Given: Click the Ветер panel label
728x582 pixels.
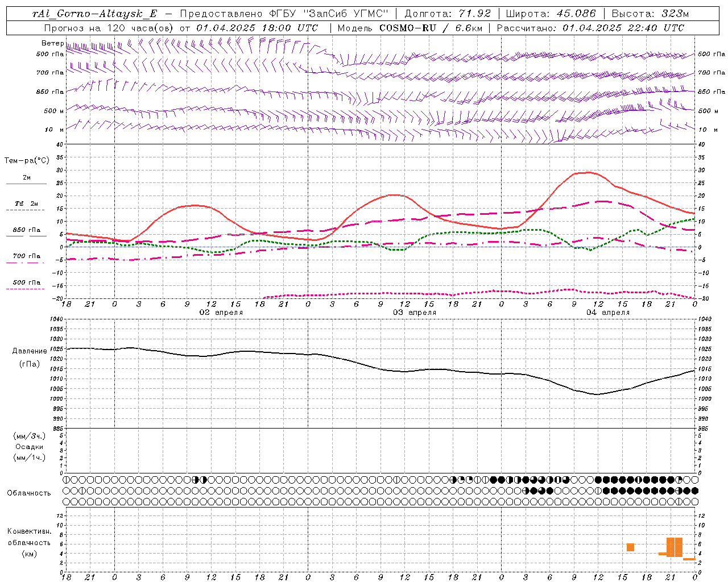Looking at the screenshot, I should (x=52, y=43).
